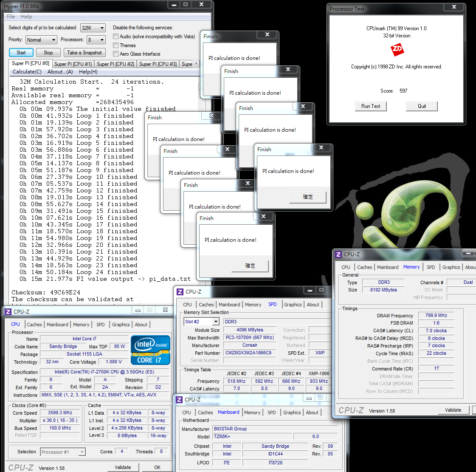
Task: Open the pi digits 32M dropdown
Action: [93, 28]
